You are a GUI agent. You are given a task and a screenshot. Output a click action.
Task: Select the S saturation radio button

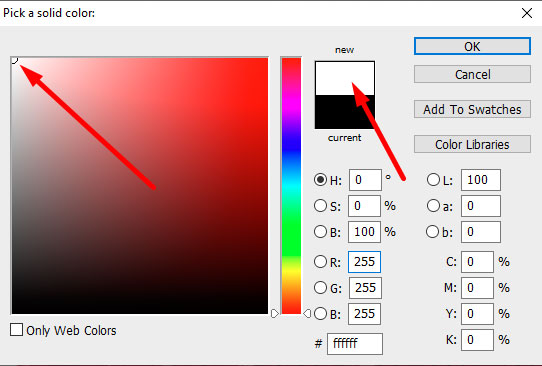320,206
